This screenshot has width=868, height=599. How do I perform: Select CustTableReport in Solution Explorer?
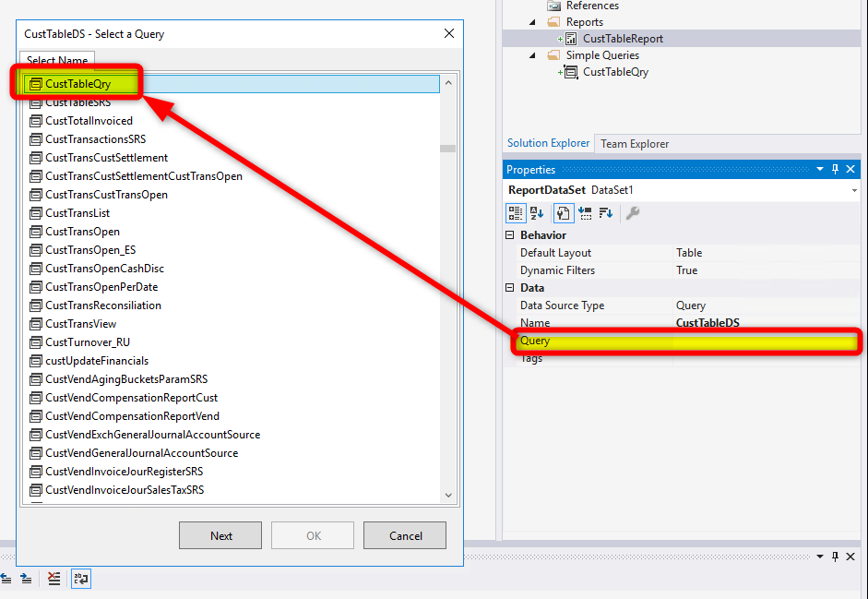coord(623,39)
